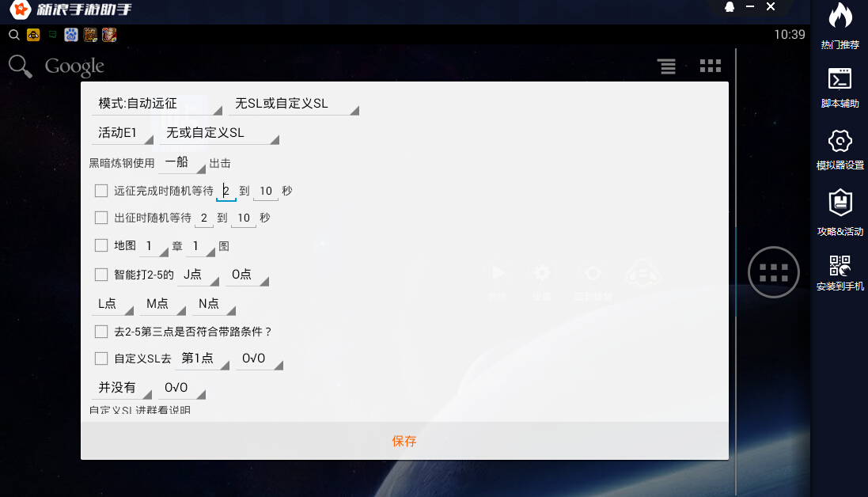Viewport: 868px width, 497px height.
Task: Open the 攻略&活动 guide panel
Action: point(839,210)
